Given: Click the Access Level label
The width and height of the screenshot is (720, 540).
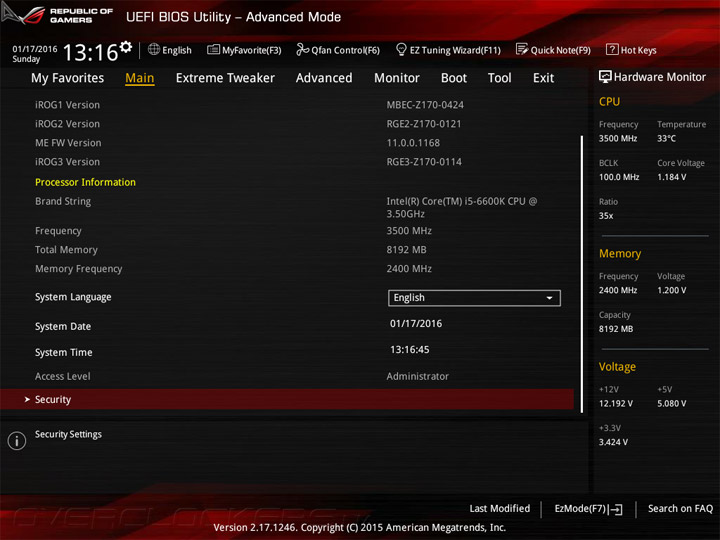Looking at the screenshot, I should coord(62,377).
